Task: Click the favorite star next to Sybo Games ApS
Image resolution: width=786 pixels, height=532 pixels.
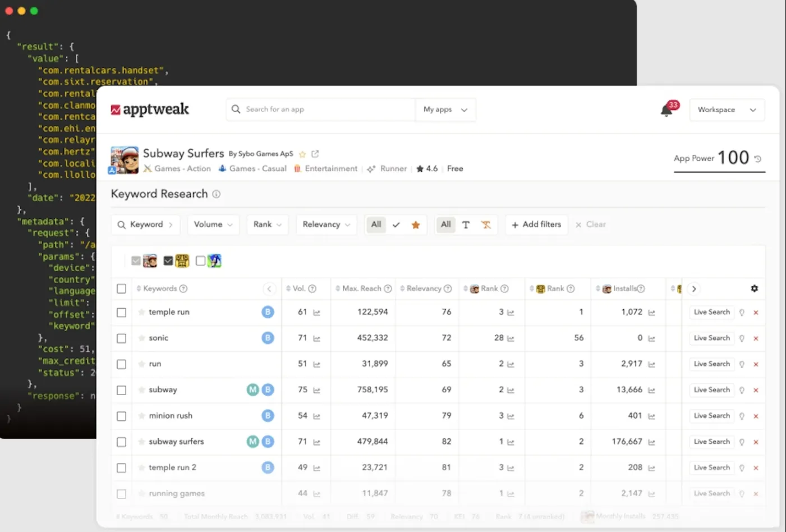Action: pos(302,154)
